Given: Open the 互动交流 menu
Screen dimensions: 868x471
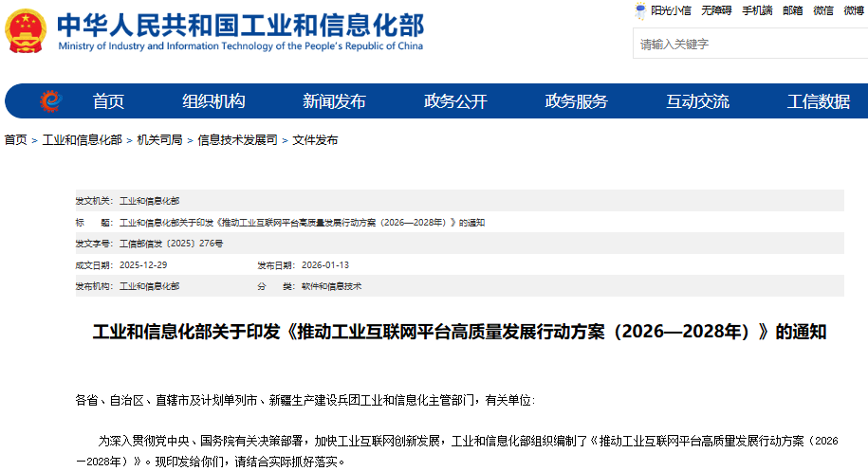Looking at the screenshot, I should pyautogui.click(x=697, y=101).
